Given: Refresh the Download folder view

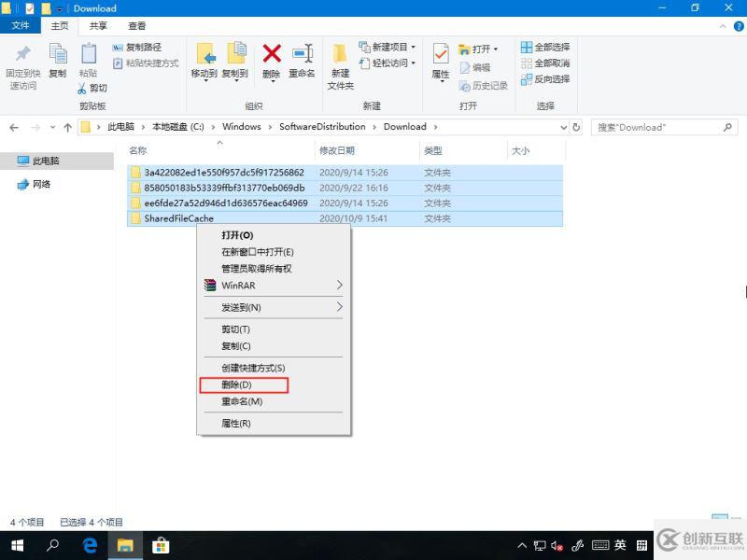Looking at the screenshot, I should coord(576,127).
